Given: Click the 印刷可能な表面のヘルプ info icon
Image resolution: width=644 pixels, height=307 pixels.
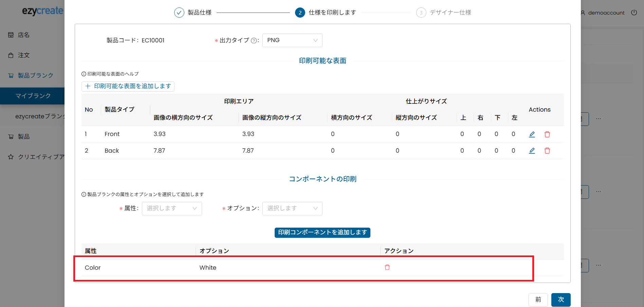Looking at the screenshot, I should pyautogui.click(x=84, y=74).
